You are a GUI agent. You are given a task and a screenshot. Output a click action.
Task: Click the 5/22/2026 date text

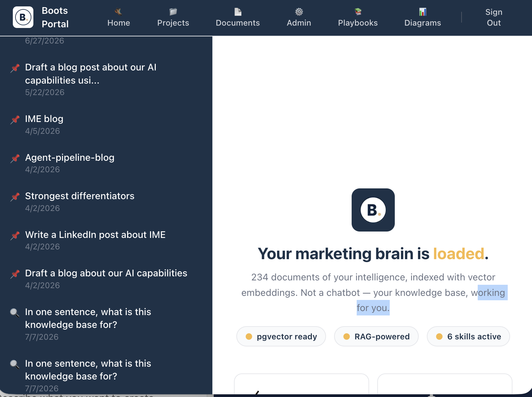click(x=45, y=92)
